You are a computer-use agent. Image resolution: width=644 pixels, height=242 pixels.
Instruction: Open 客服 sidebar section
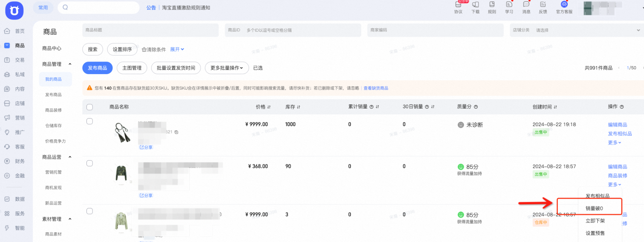(x=15, y=147)
